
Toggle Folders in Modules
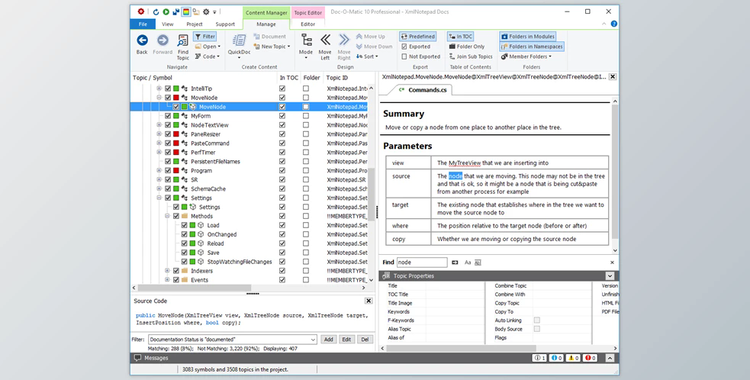click(x=528, y=36)
